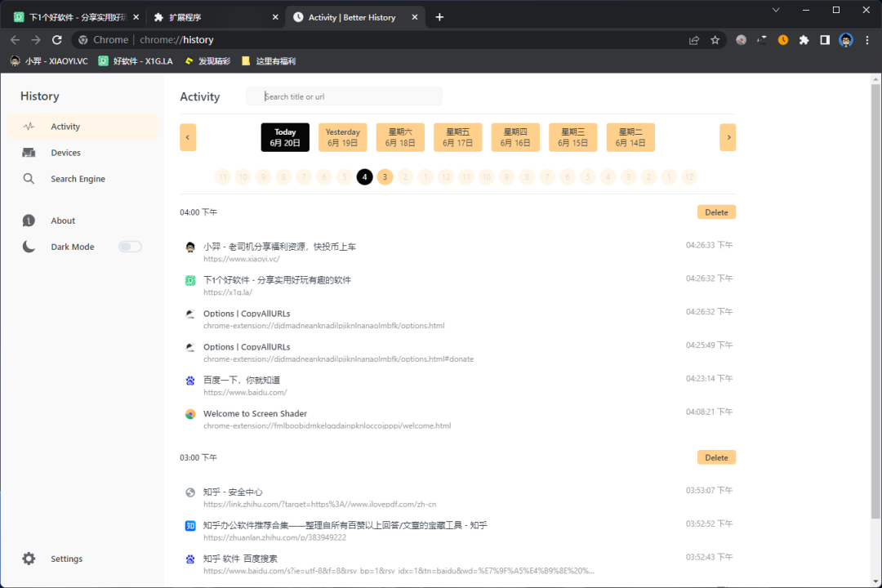
Task: Go to previous dates with left arrow
Action: (188, 137)
